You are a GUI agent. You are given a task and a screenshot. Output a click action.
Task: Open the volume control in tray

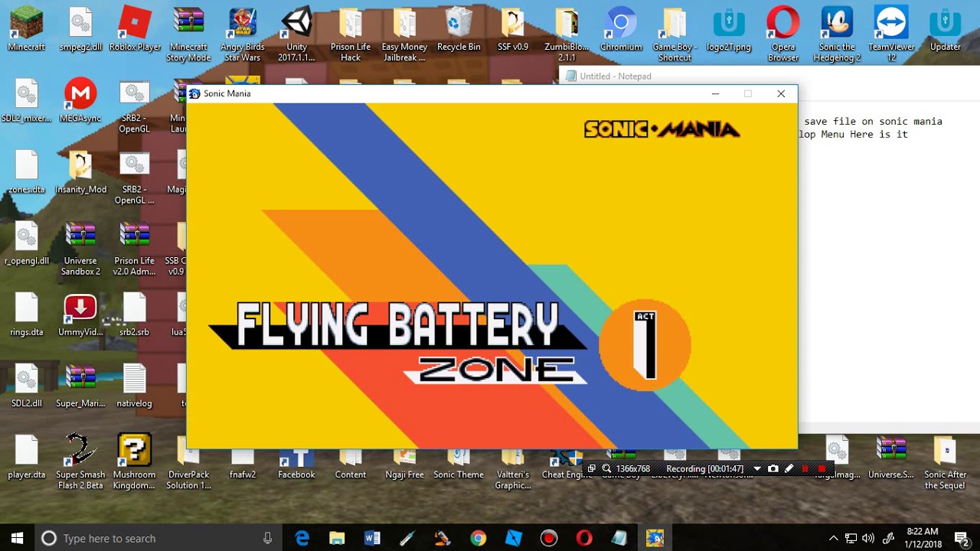[869, 538]
